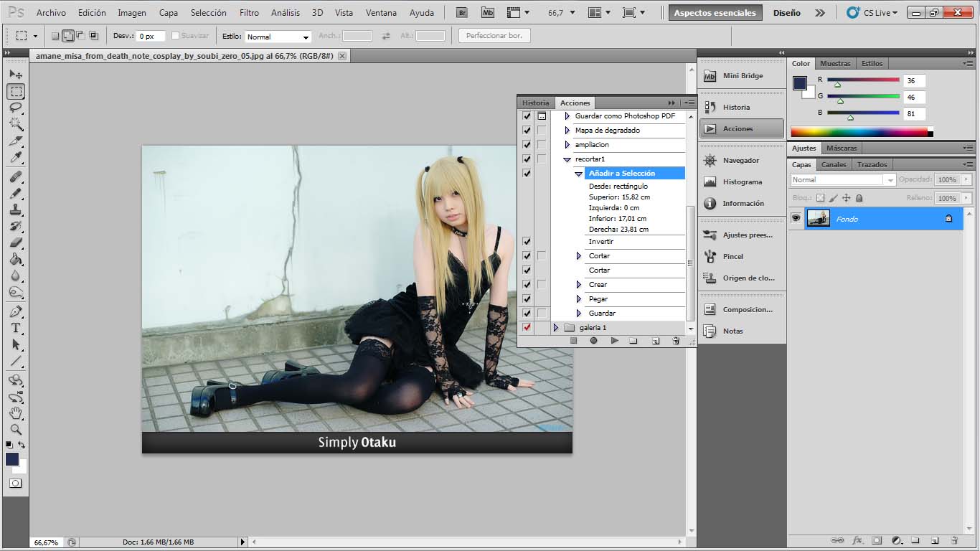Open Ajustes preestablecidos panel button
Image resolution: width=980 pixels, height=551 pixels.
pos(742,235)
